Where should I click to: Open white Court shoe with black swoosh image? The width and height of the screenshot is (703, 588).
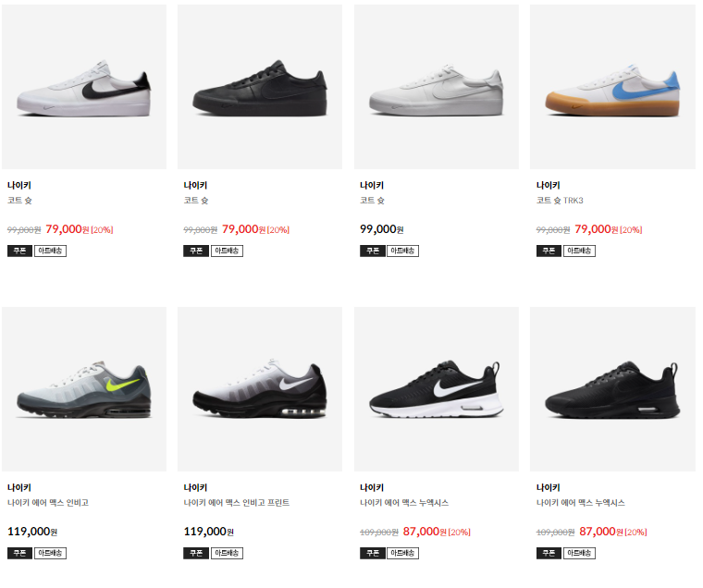pos(84,87)
